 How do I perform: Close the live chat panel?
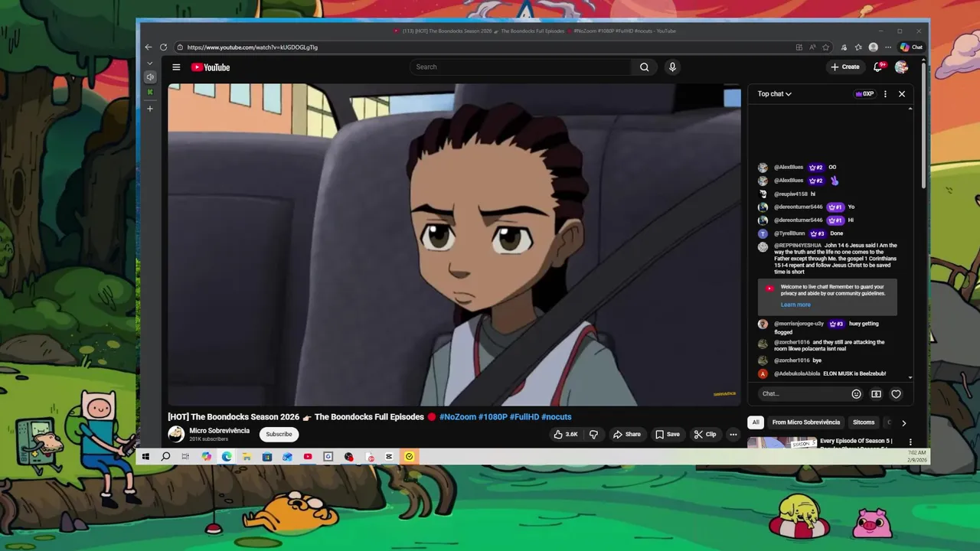[x=902, y=94]
